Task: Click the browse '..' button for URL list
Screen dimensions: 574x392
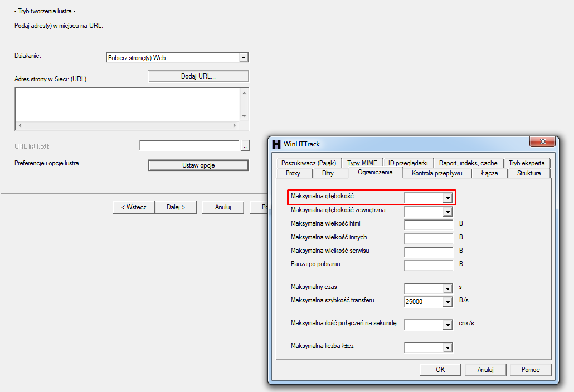Action: coord(245,146)
